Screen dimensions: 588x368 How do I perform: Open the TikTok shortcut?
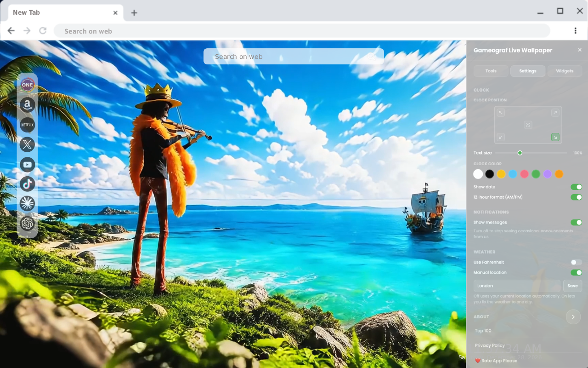point(28,184)
